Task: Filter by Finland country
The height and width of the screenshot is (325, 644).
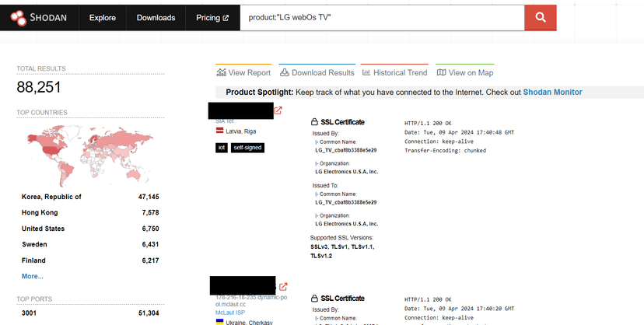Action: coord(33,260)
